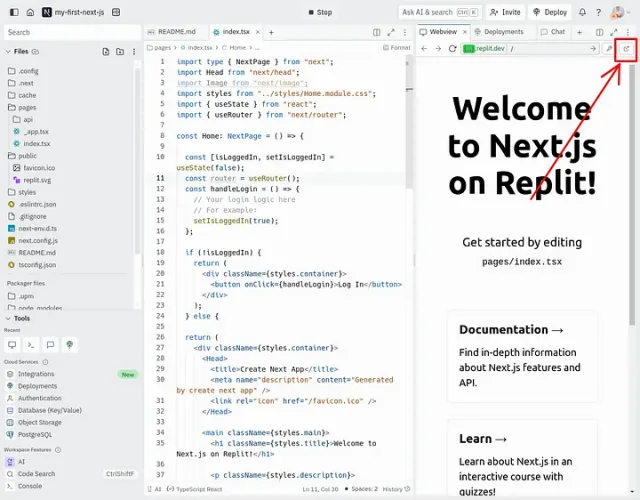Open help question mark icon
The width and height of the screenshot is (640, 500).
coord(598,12)
